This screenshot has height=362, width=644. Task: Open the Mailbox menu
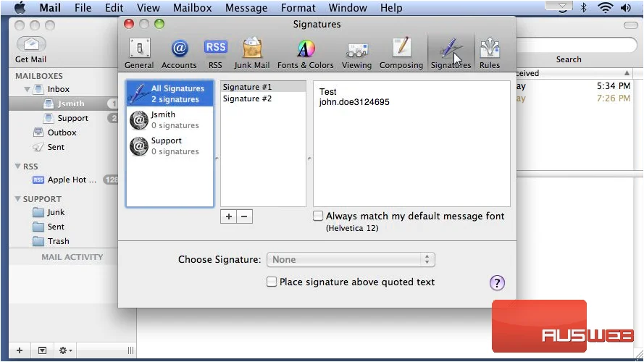click(x=192, y=8)
